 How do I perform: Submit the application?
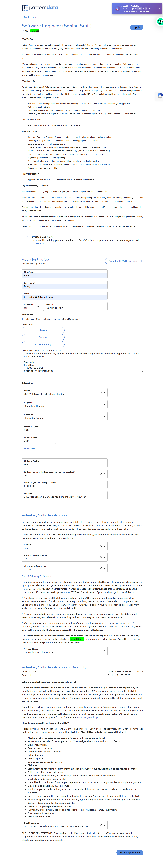(130, 852)
